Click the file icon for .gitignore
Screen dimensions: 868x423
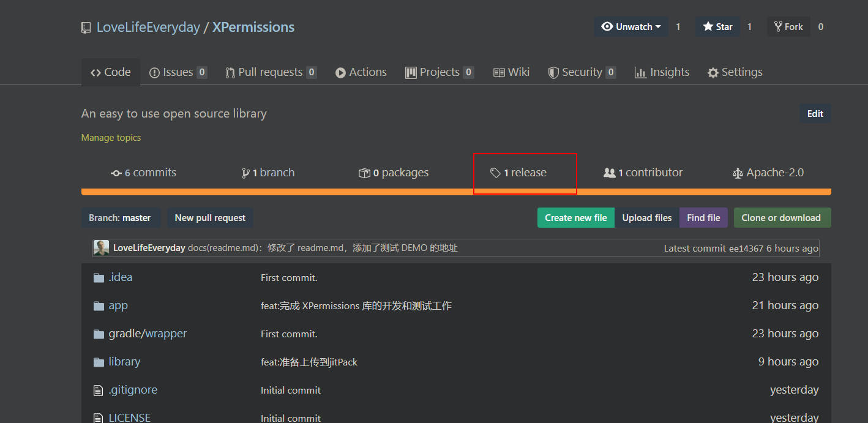pos(98,391)
